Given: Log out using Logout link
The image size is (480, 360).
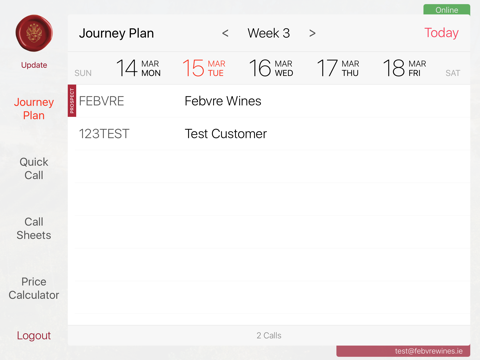Looking at the screenshot, I should pyautogui.click(x=34, y=335).
